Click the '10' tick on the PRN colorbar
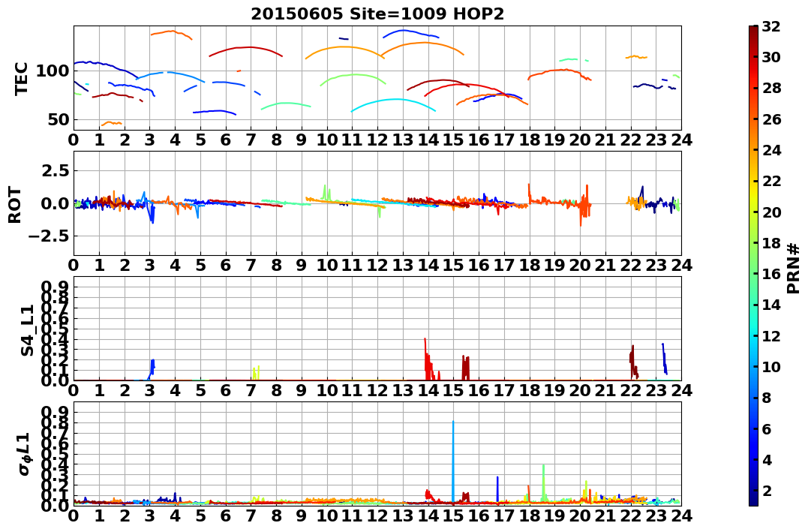Image resolution: width=808 pixels, height=532 pixels. tap(771, 366)
